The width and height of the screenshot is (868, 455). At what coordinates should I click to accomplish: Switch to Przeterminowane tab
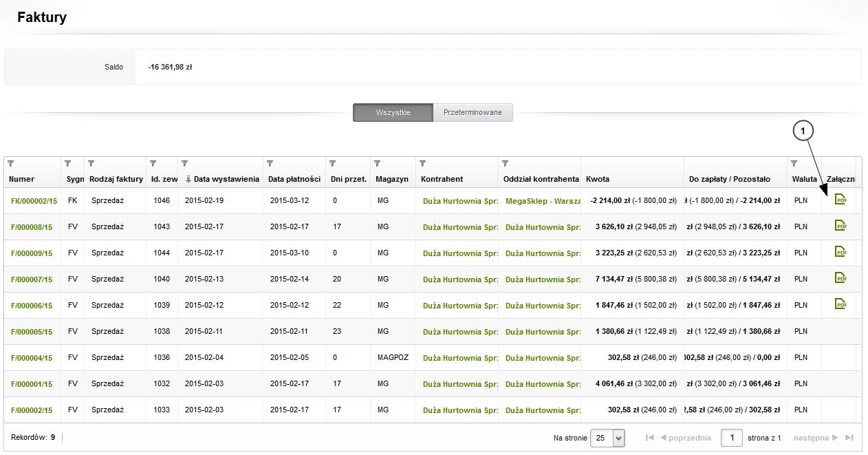click(x=473, y=112)
